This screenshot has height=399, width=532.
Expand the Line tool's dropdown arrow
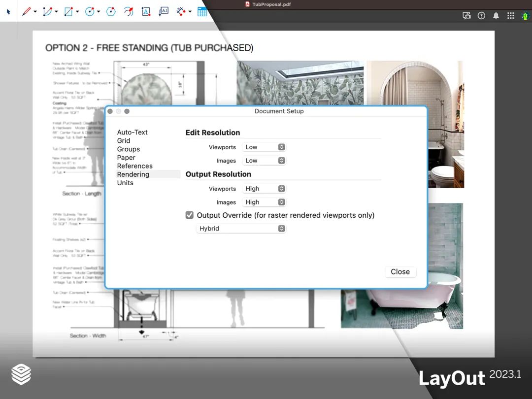pyautogui.click(x=34, y=11)
